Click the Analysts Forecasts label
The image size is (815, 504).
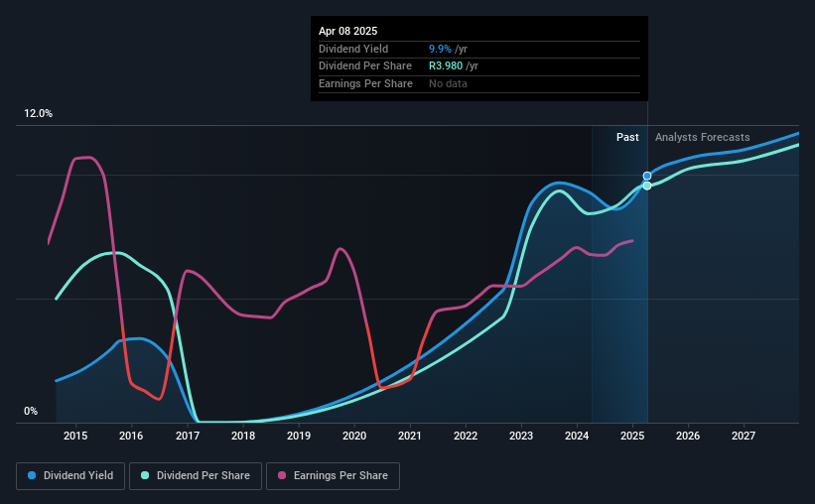(x=702, y=137)
